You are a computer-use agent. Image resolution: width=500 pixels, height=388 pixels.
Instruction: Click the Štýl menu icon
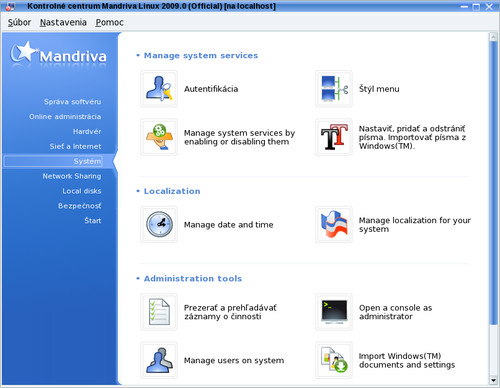[x=334, y=89]
